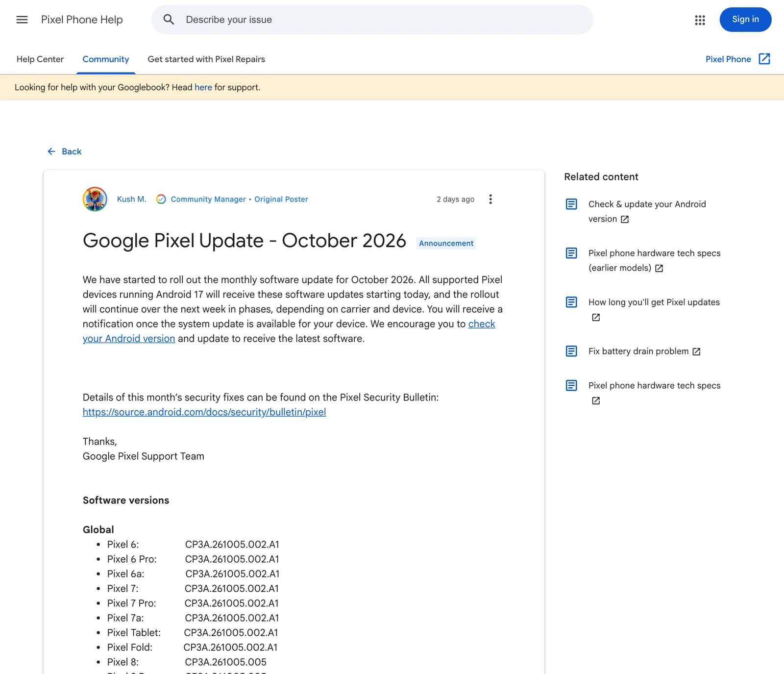Open the post's three-dot options menu

[x=490, y=199]
